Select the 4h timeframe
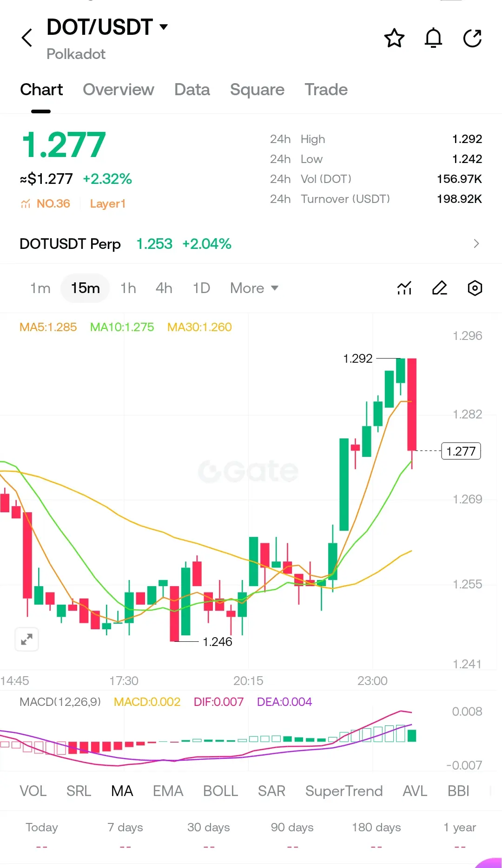Image resolution: width=502 pixels, height=868 pixels. [164, 288]
